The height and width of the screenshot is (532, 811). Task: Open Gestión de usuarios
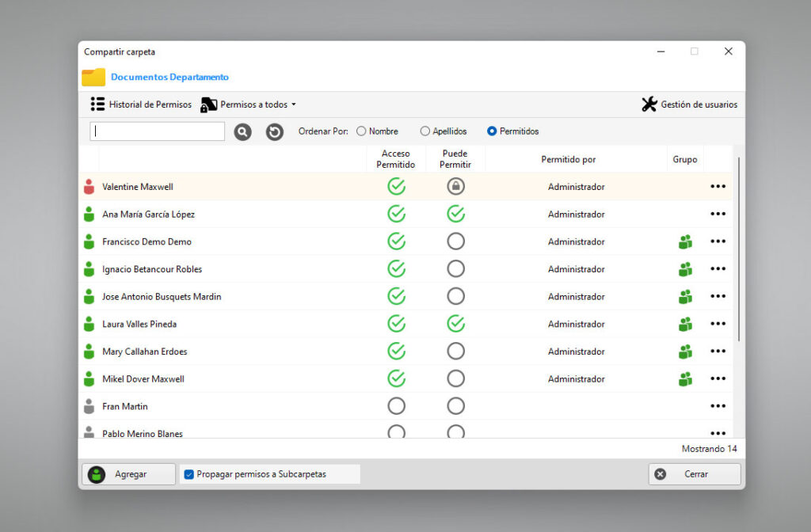[690, 104]
